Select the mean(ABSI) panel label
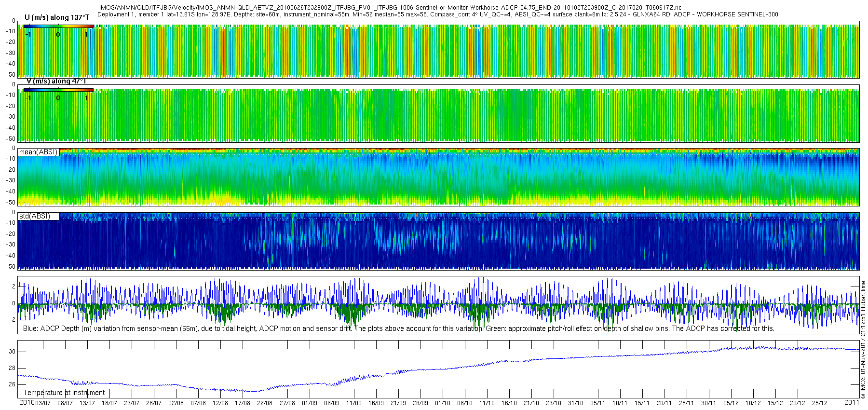 [x=38, y=152]
